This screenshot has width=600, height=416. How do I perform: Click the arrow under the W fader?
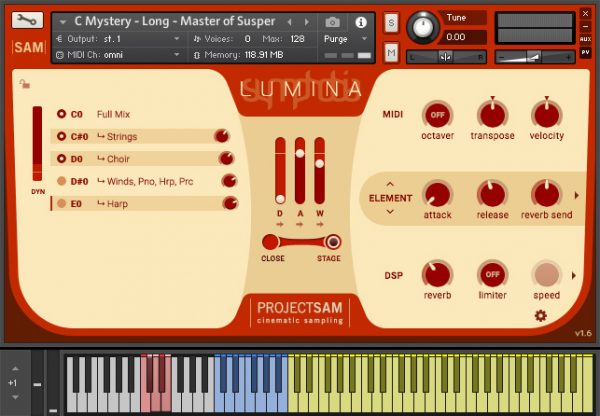[x=320, y=224]
